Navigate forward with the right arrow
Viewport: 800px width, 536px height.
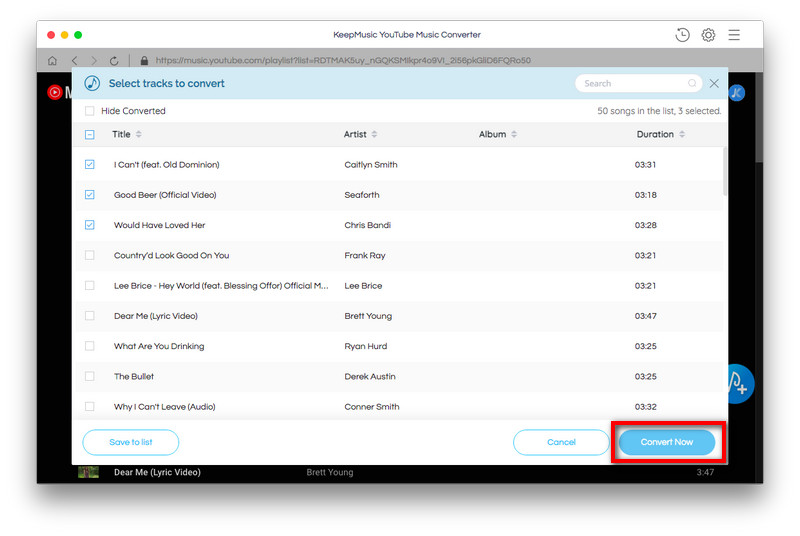(x=93, y=61)
